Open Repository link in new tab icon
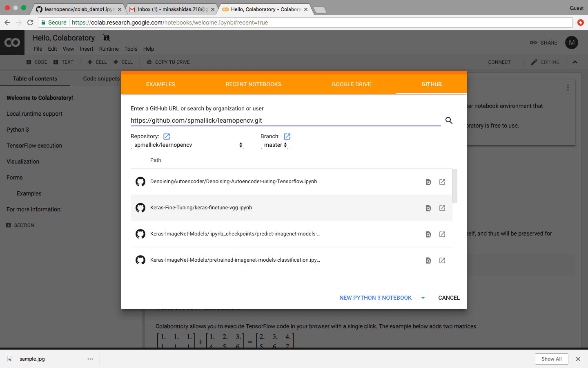 (x=167, y=137)
